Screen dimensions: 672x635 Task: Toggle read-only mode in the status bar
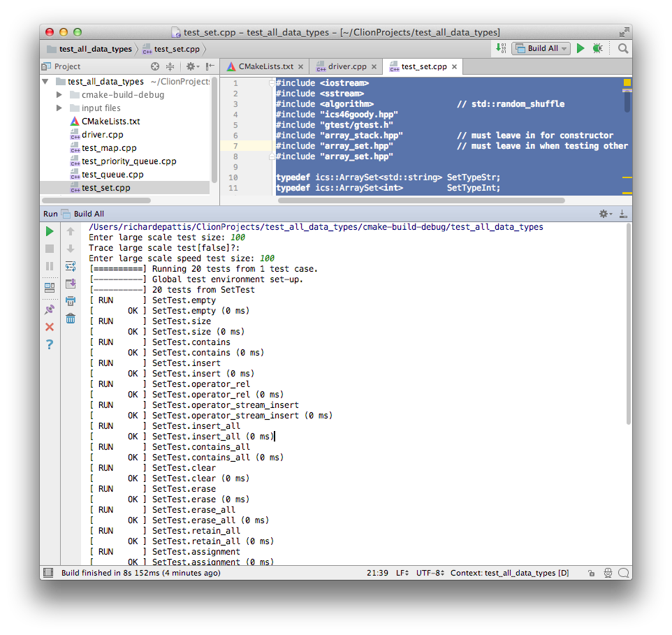(592, 573)
